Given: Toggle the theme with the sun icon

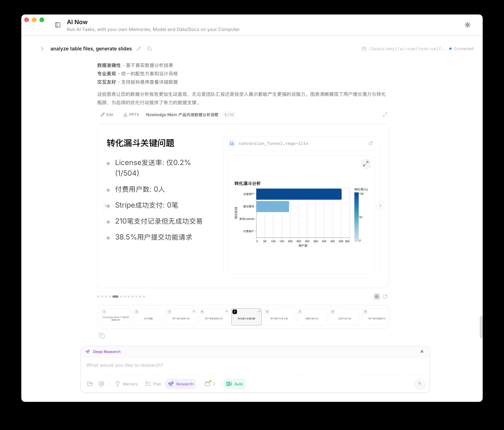Looking at the screenshot, I should (467, 25).
